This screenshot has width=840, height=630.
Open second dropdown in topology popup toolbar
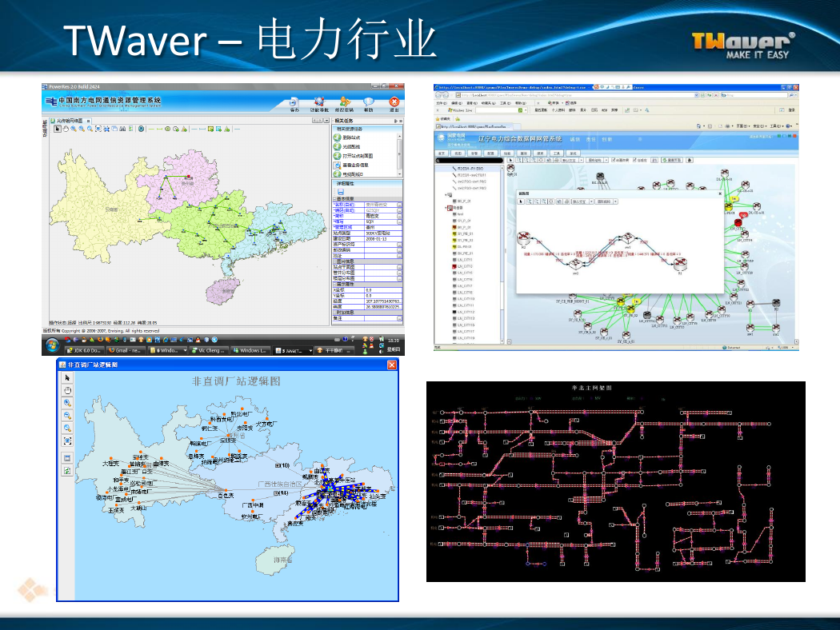(x=607, y=201)
